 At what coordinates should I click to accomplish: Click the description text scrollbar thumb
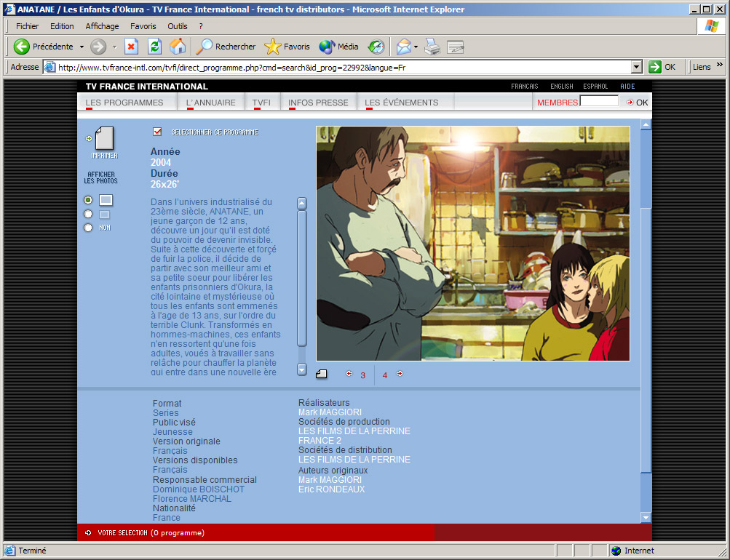click(x=302, y=279)
